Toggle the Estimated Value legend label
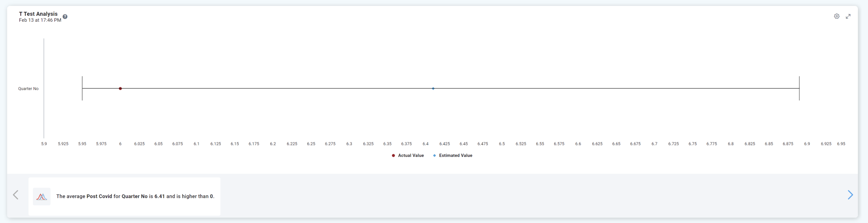868x223 pixels. coord(455,156)
